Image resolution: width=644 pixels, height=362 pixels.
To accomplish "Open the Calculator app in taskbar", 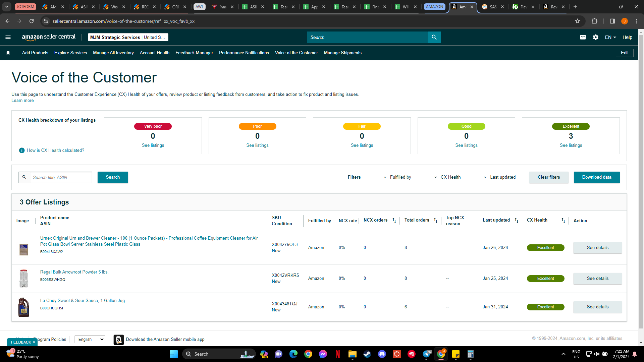I will tap(471, 354).
